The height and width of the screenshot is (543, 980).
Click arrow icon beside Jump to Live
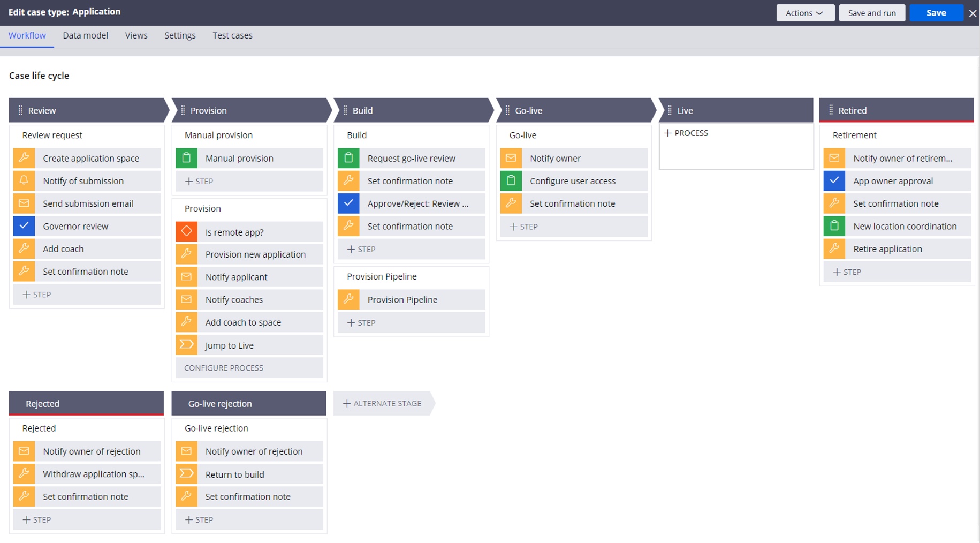pos(186,345)
